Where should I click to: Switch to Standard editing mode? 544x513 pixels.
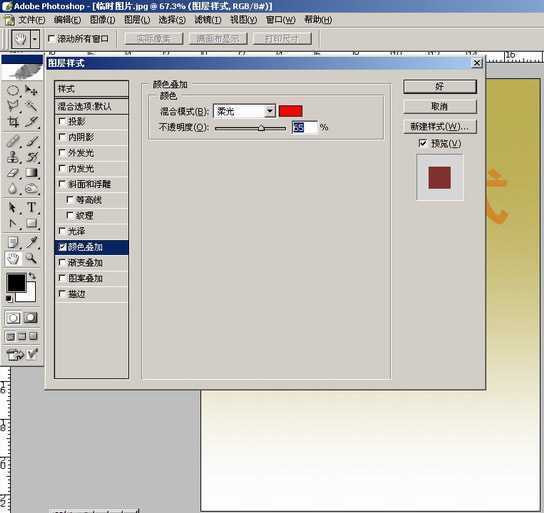[13, 318]
